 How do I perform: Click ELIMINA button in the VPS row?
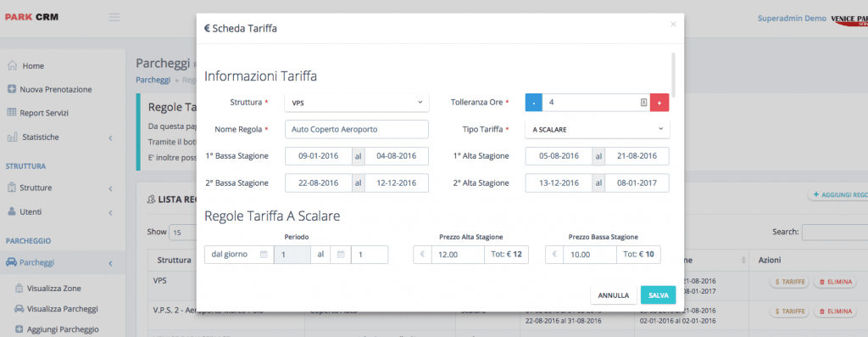pyautogui.click(x=834, y=282)
